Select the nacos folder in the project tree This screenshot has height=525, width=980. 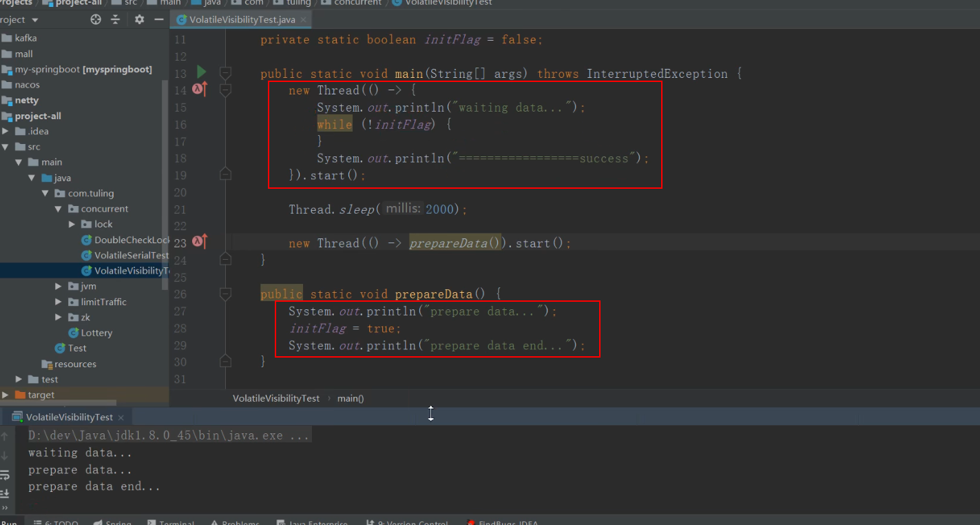pos(21,85)
